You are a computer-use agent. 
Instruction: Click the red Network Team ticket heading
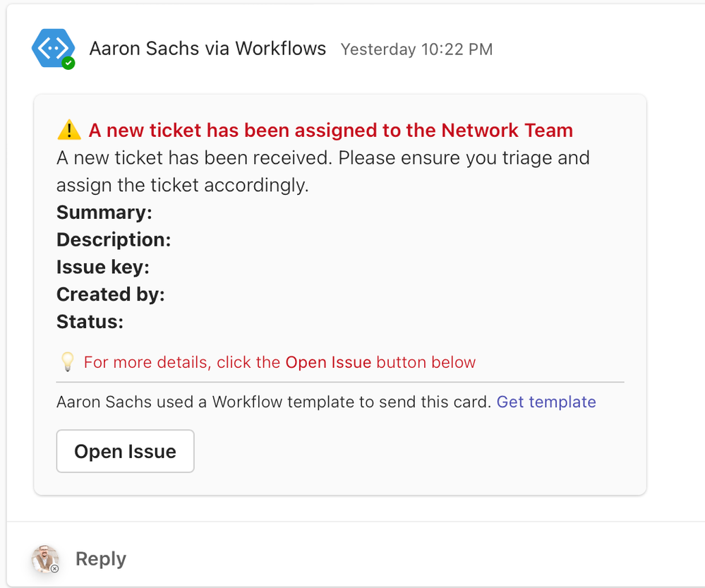coord(330,131)
